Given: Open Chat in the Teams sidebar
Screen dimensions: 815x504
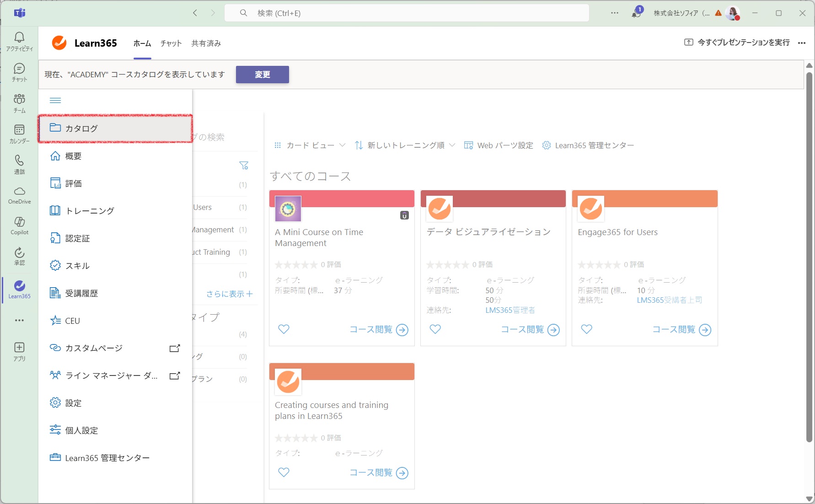Looking at the screenshot, I should 19,72.
